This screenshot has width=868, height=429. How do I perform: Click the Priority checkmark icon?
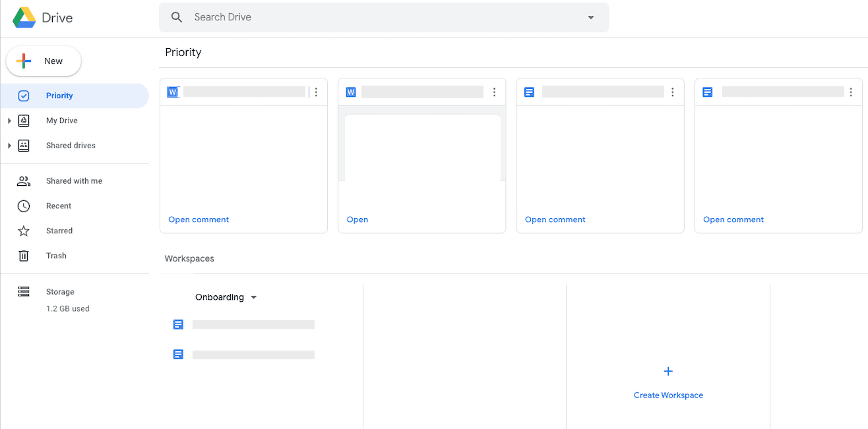24,96
